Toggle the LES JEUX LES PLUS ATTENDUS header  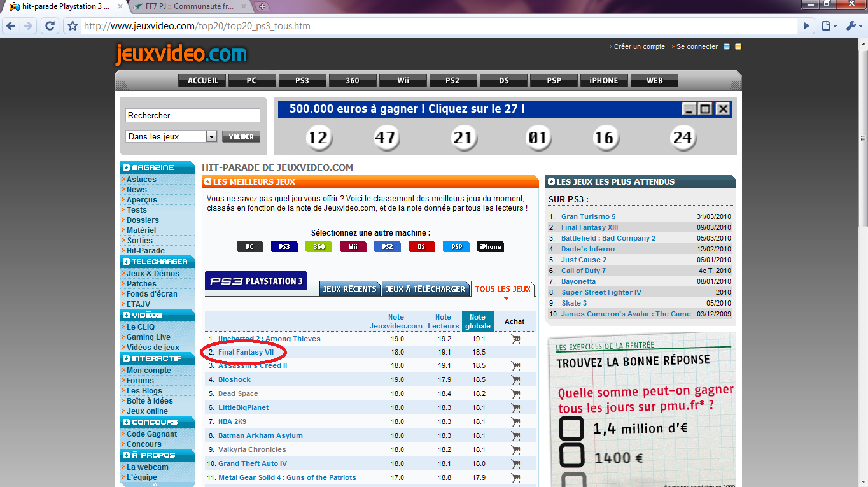coord(641,181)
